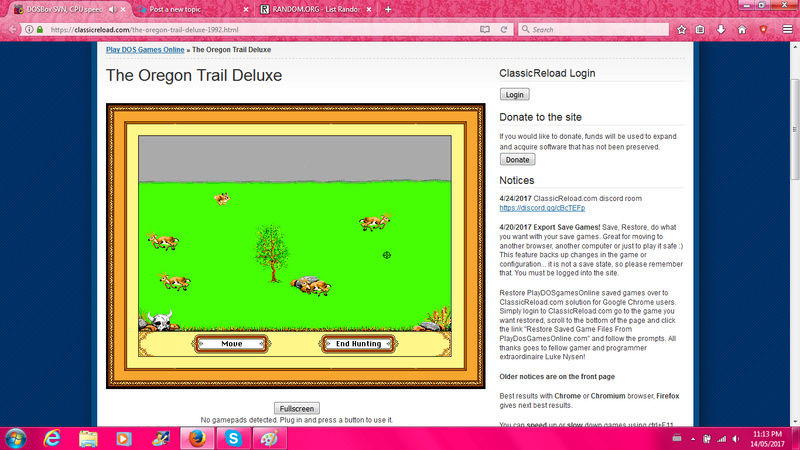Click 'Older notices are on the front page'
Viewport: 800px width, 450px height.
tap(557, 377)
